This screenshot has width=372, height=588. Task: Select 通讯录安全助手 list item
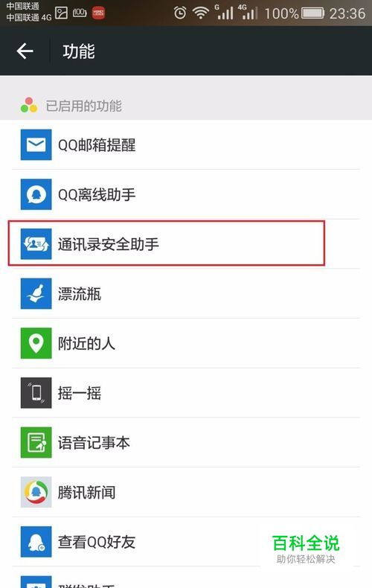point(186,244)
